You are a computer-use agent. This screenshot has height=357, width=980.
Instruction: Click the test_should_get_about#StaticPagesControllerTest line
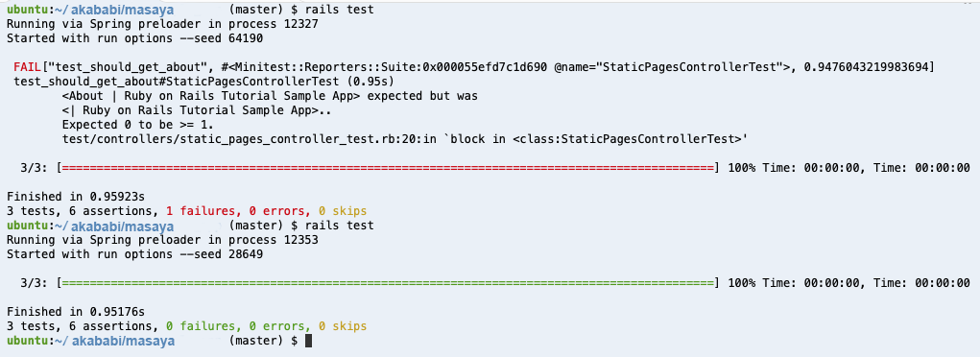click(x=203, y=82)
